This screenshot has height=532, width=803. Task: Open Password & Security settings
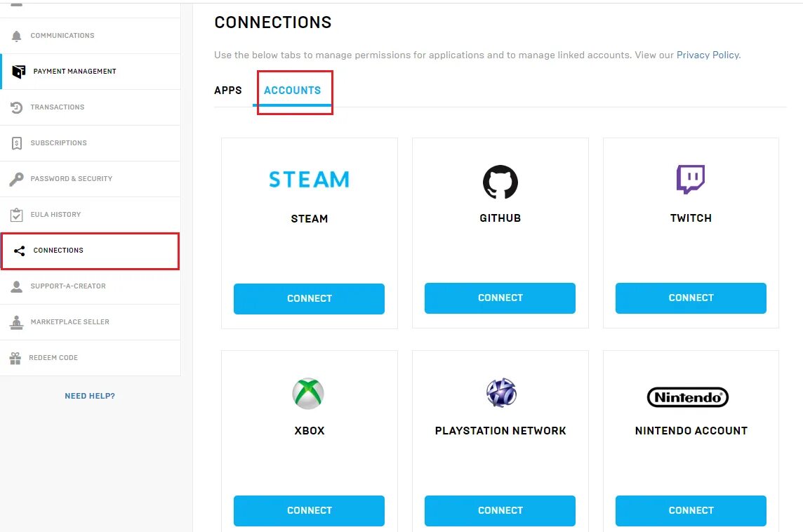pos(90,179)
